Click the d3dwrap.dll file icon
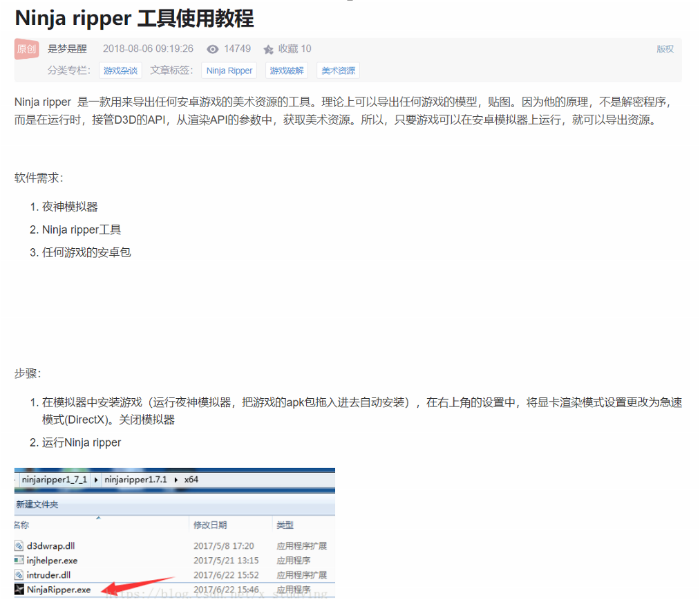The width and height of the screenshot is (700, 600). [19, 545]
